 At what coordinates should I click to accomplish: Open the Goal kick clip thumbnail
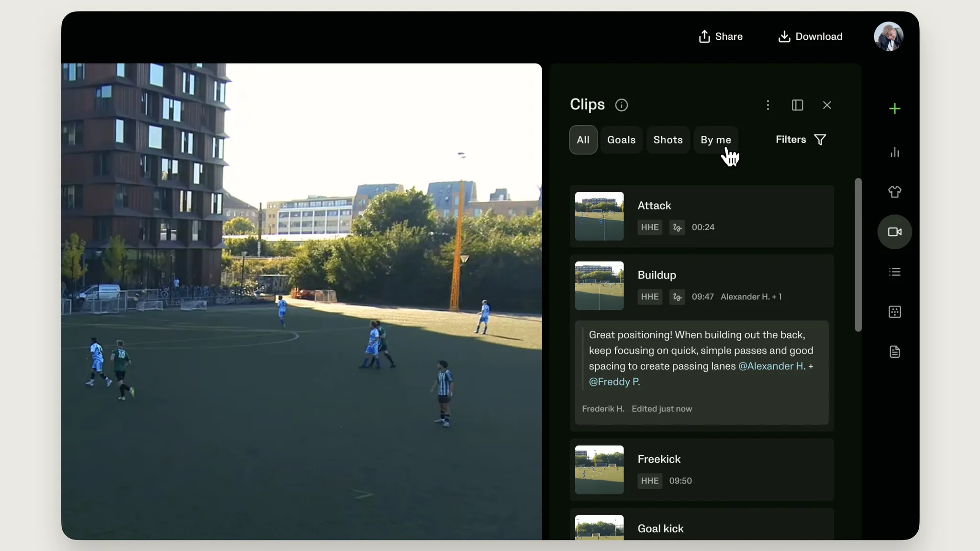(x=599, y=528)
